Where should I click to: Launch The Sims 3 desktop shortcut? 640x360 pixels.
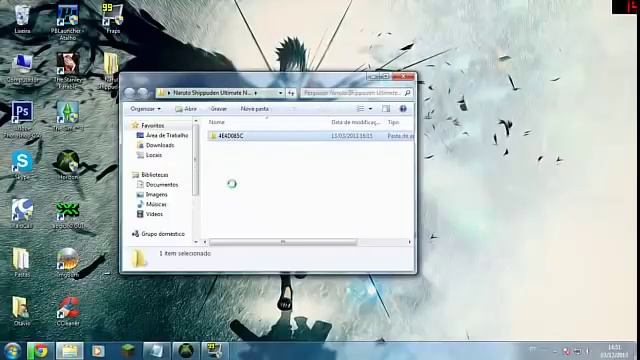click(x=68, y=116)
